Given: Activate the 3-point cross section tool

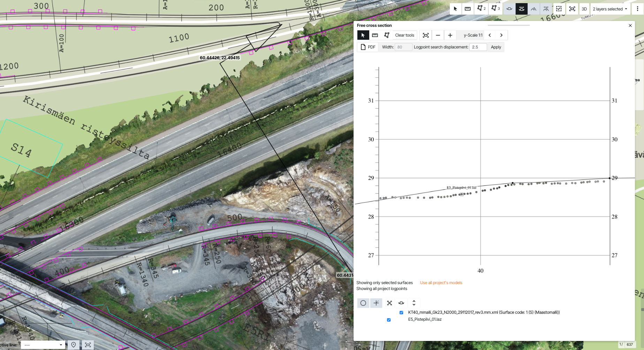Looking at the screenshot, I should (x=495, y=9).
